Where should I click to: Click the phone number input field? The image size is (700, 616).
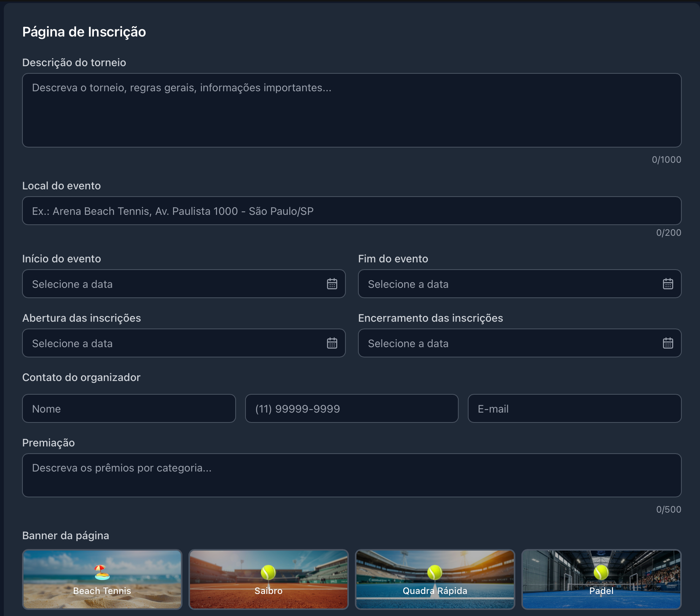[x=352, y=408]
